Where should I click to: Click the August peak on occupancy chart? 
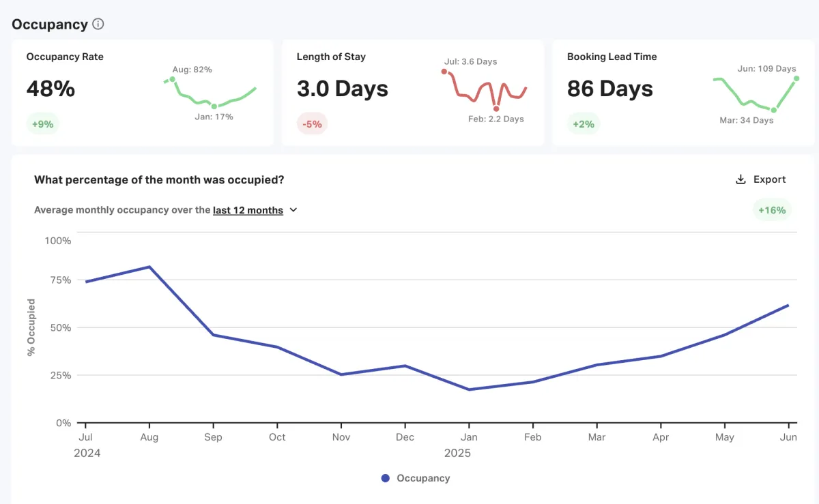[x=149, y=267]
